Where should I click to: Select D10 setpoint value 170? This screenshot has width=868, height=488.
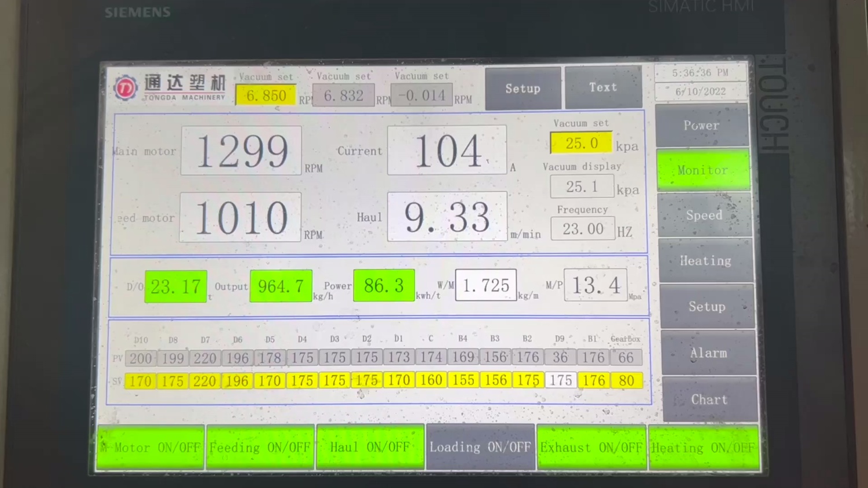click(140, 381)
